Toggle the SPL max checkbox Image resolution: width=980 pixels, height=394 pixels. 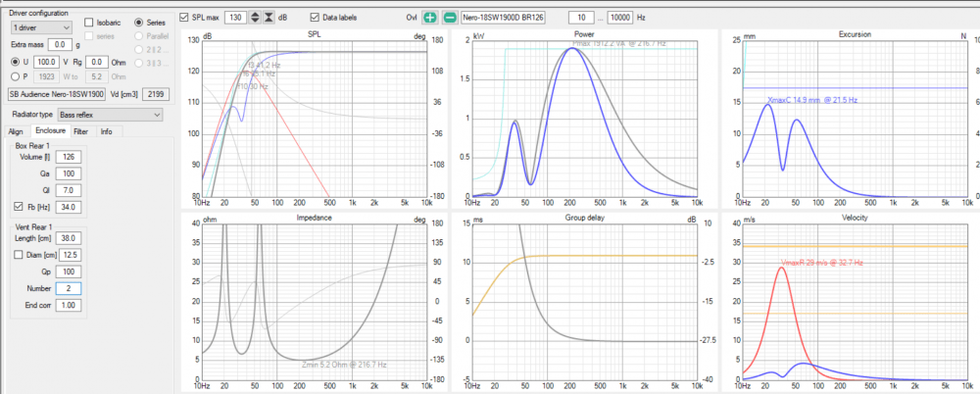184,18
